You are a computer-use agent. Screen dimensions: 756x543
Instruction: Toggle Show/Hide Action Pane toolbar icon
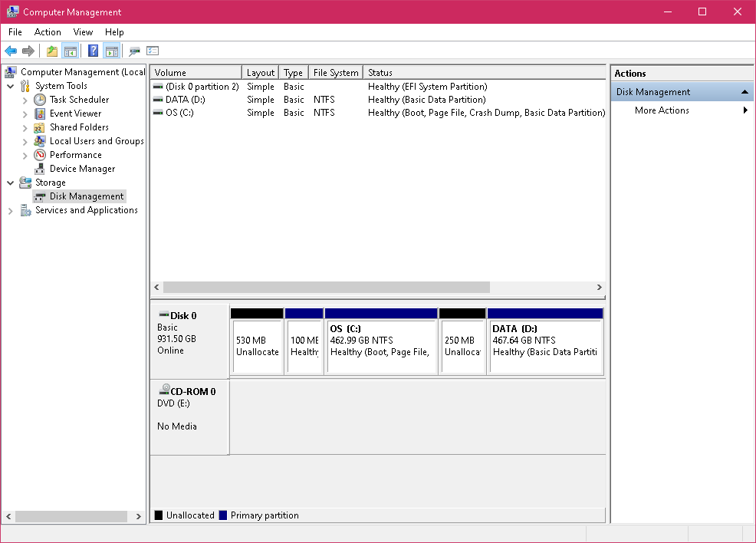[x=111, y=51]
